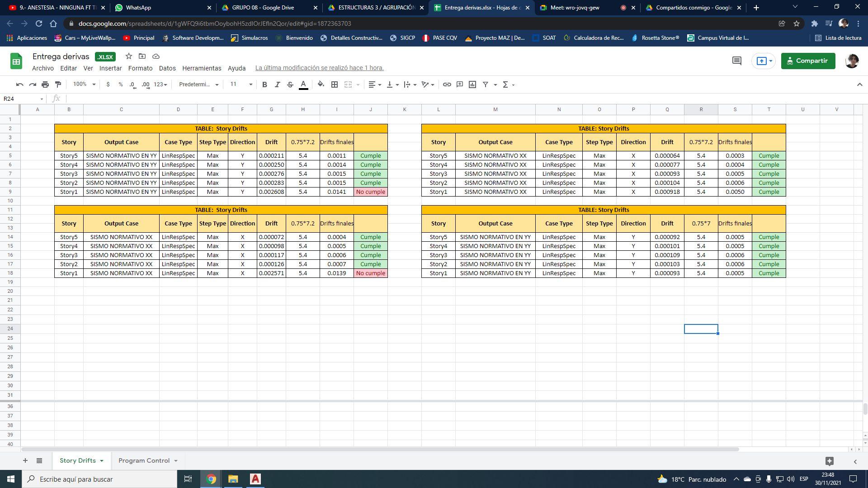Toggle strikethrough formatting
Image resolution: width=868 pixels, height=488 pixels.
point(290,84)
